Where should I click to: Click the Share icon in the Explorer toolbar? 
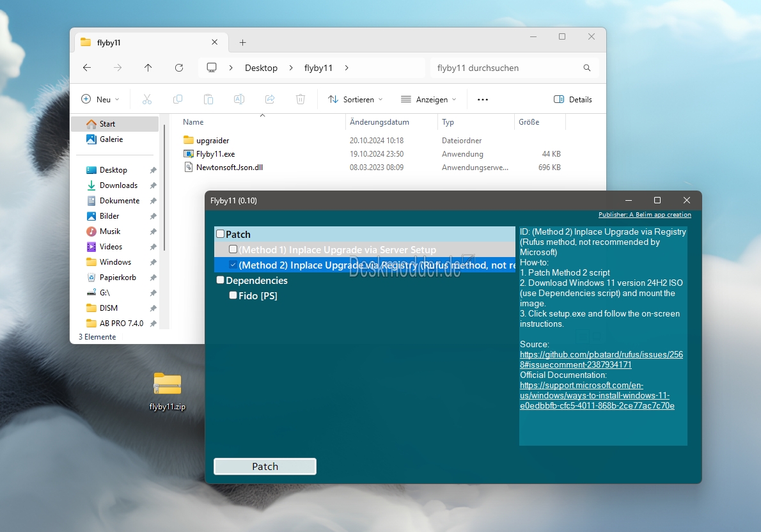tap(270, 100)
